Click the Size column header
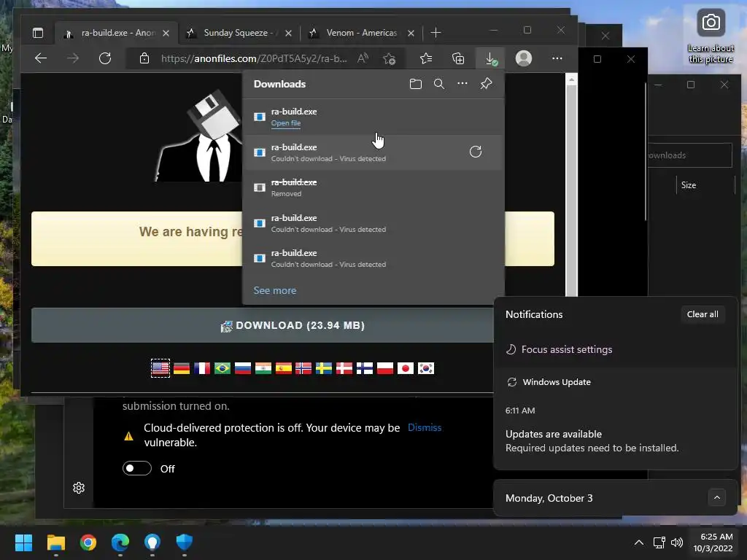The width and height of the screenshot is (747, 560). (689, 185)
